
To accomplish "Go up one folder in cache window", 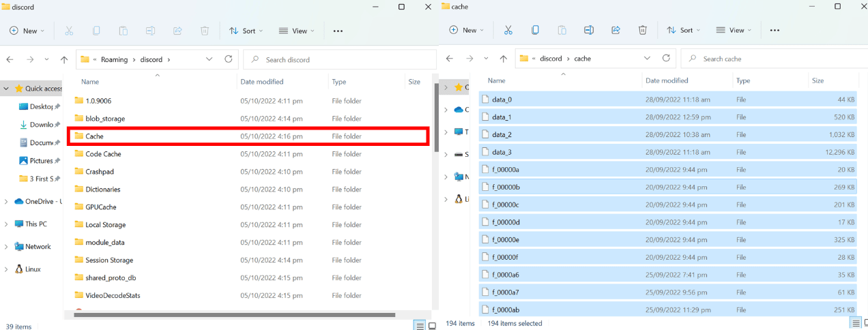I will click(x=504, y=59).
